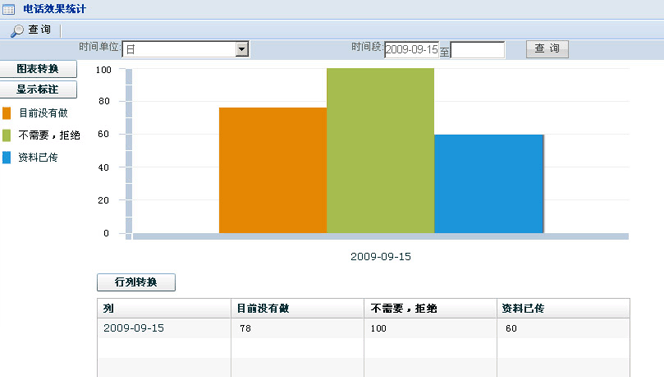This screenshot has width=664, height=377.
Task: Click the empty end date field
Action: tap(477, 50)
